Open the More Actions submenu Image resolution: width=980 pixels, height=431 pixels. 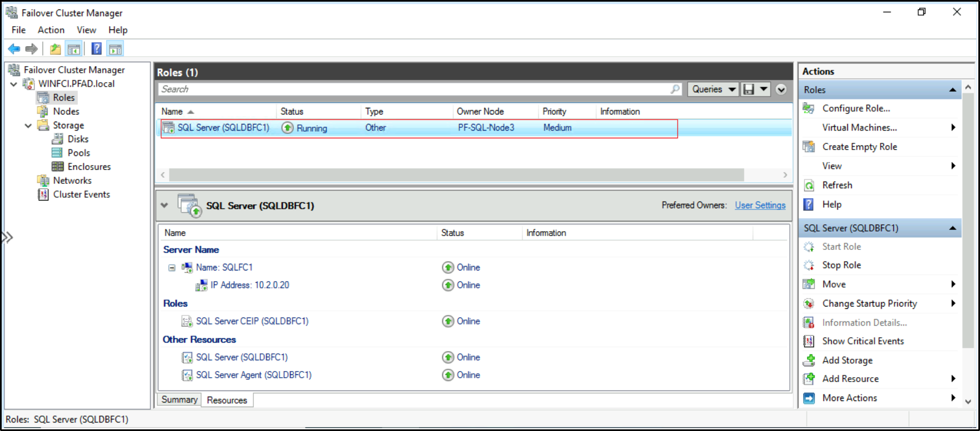(x=849, y=398)
